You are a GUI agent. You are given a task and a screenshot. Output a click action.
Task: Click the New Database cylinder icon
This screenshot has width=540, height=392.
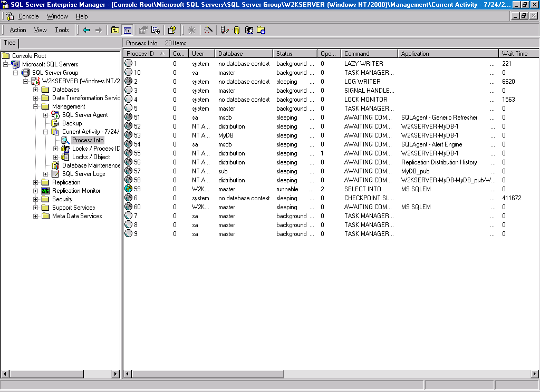(x=236, y=30)
